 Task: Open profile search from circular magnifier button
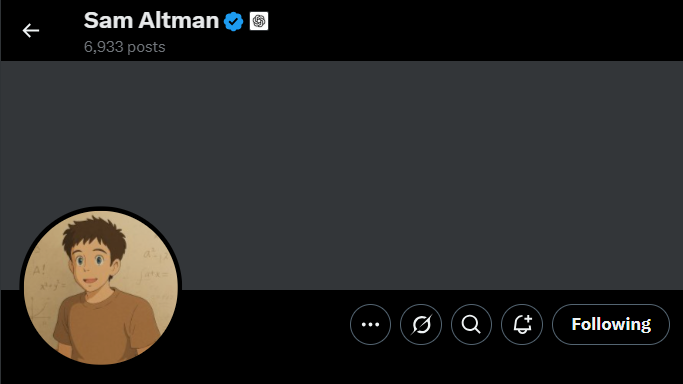tap(471, 324)
